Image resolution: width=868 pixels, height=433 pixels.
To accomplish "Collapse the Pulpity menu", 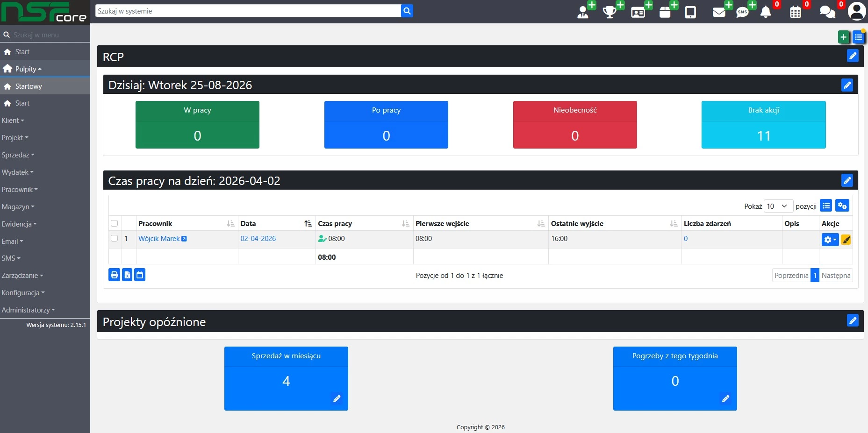I will pyautogui.click(x=28, y=69).
